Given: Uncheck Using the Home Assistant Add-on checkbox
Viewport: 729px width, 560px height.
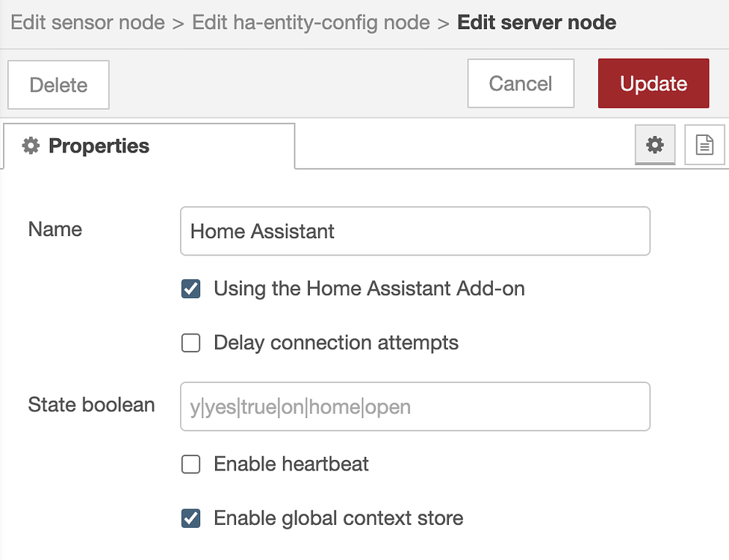Looking at the screenshot, I should click(x=191, y=289).
